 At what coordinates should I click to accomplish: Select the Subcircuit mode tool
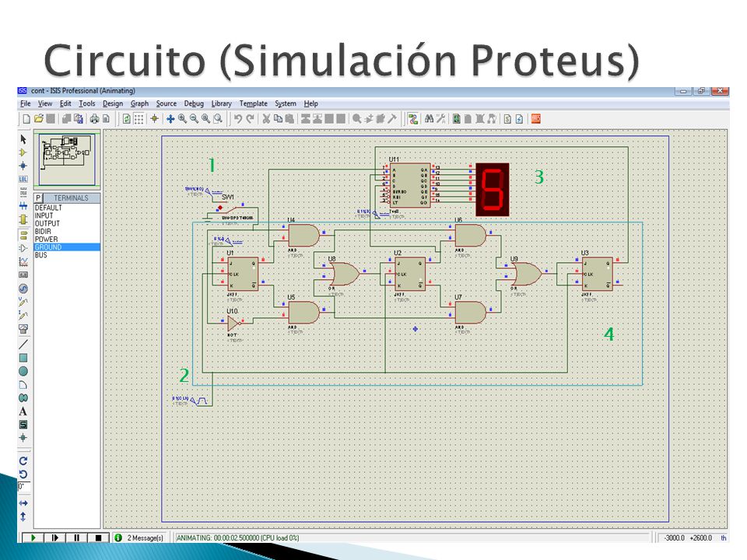click(23, 219)
